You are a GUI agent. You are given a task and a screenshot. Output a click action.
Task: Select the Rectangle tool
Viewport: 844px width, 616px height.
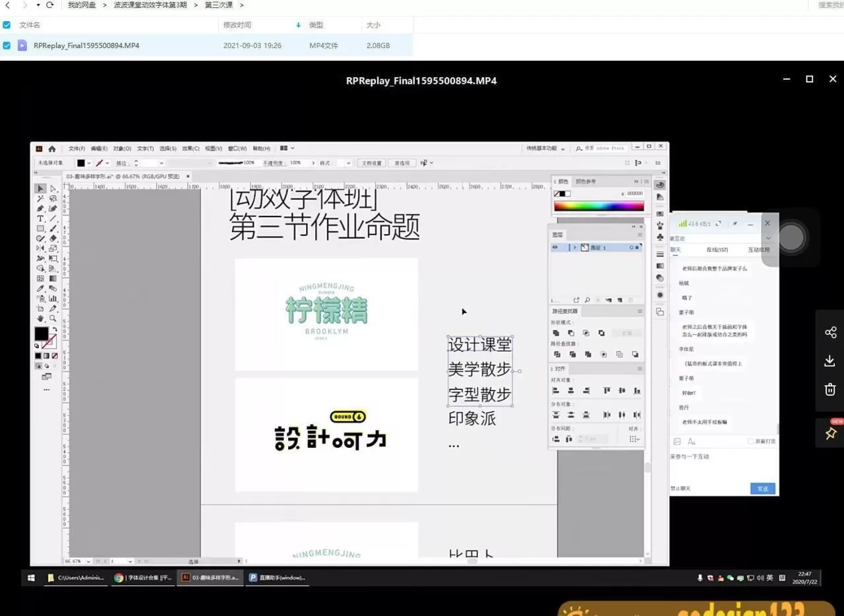pyautogui.click(x=40, y=228)
